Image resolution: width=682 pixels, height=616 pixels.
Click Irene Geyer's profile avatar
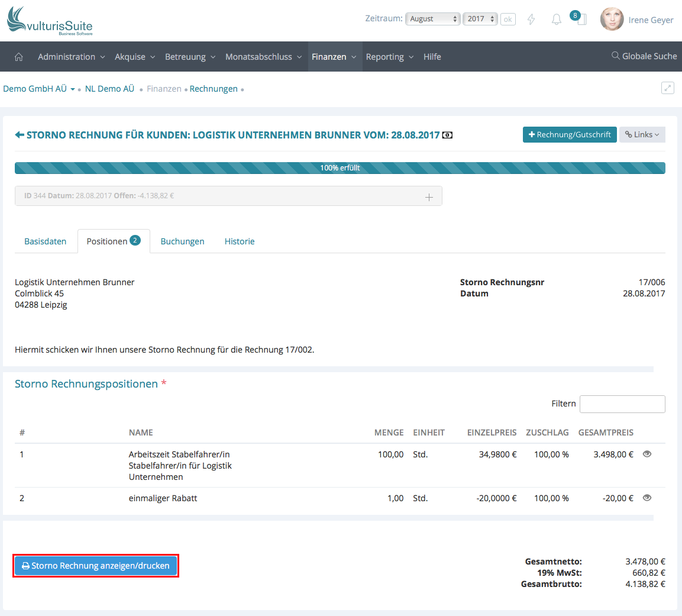coord(612,20)
